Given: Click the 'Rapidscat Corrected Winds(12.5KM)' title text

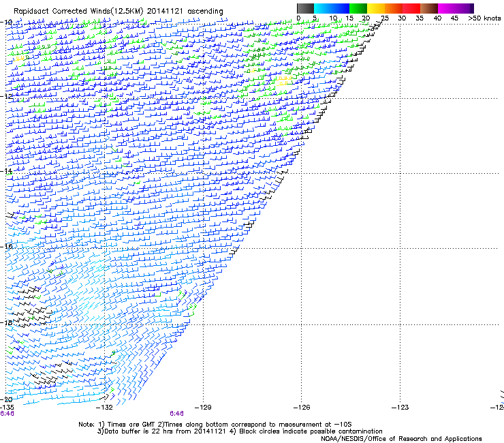Looking at the screenshot, I should [x=78, y=12].
